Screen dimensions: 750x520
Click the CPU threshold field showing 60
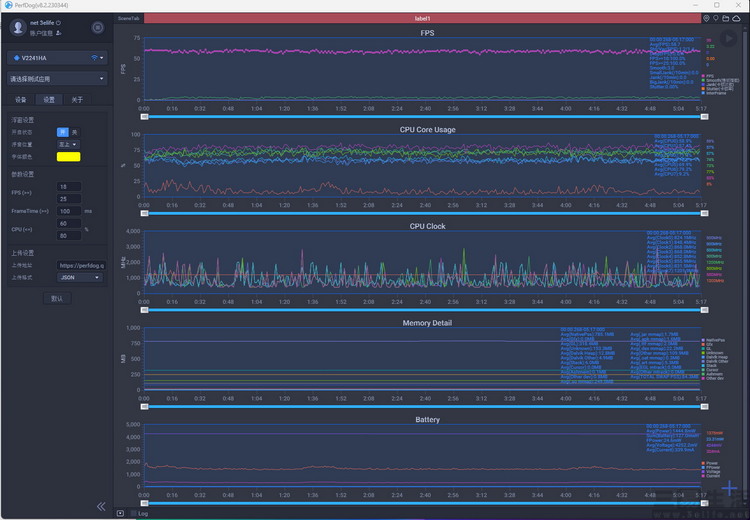click(69, 223)
